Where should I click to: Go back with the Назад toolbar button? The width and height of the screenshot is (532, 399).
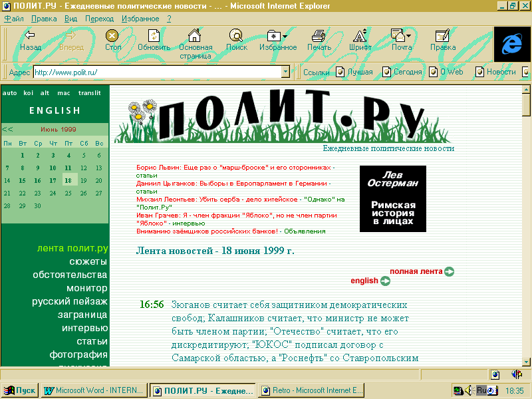[31, 41]
